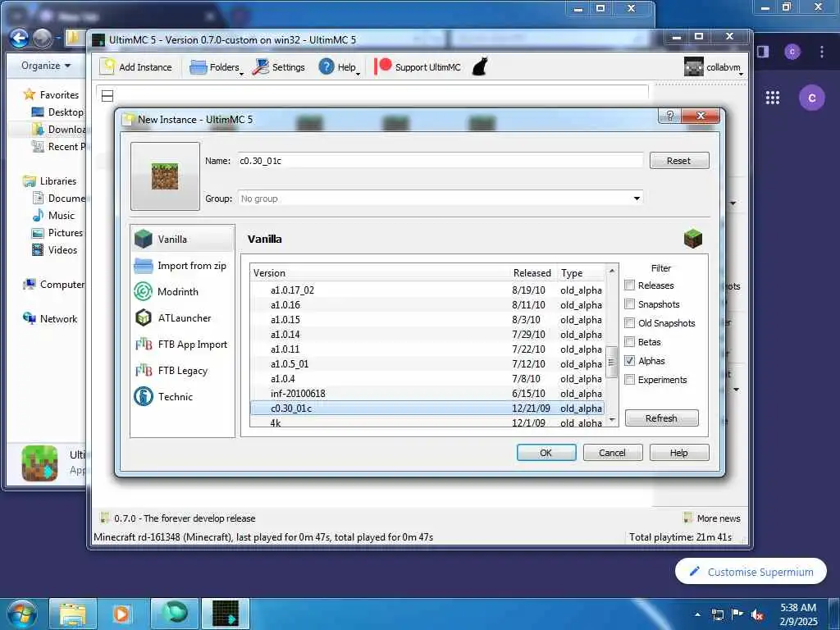Open the collabvm account dropdown

(714, 67)
